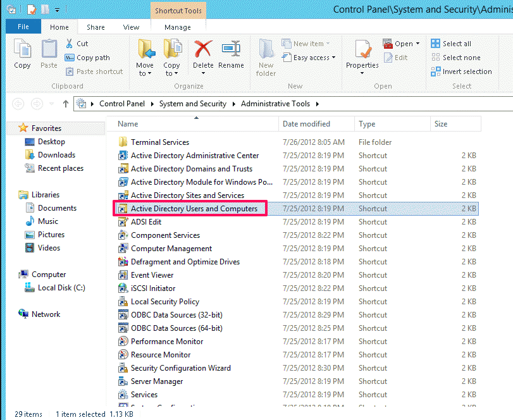This screenshot has height=420, width=513.
Task: Click the Server Manager icon
Action: click(123, 381)
